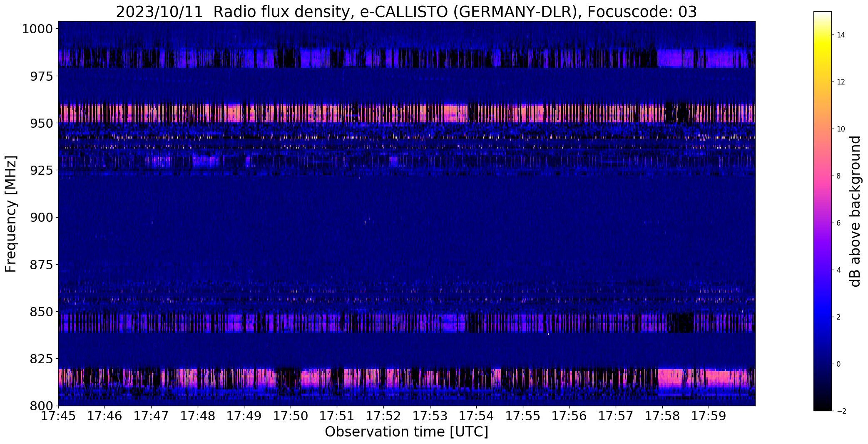This screenshot has height=444, width=868.
Task: Click the colorbar tick label 2
Action: pyautogui.click(x=839, y=317)
